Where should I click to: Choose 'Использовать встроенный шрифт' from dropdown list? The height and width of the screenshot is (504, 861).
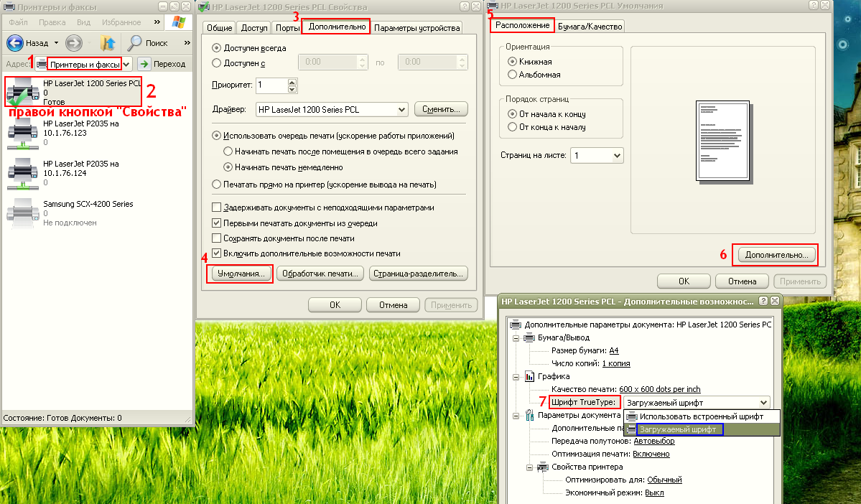click(x=700, y=416)
